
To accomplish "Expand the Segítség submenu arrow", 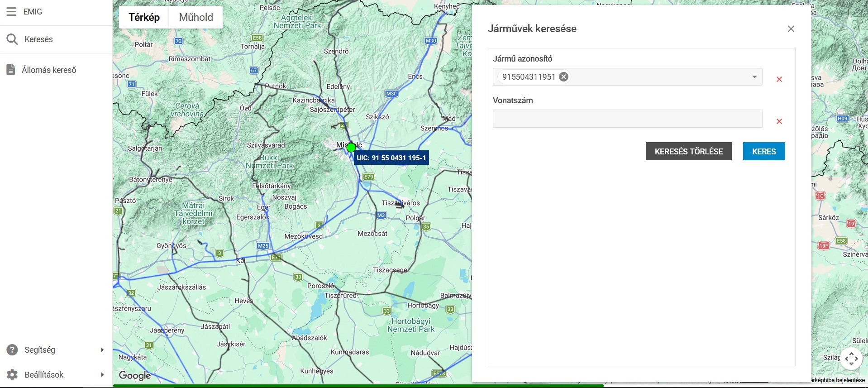I will tap(102, 350).
